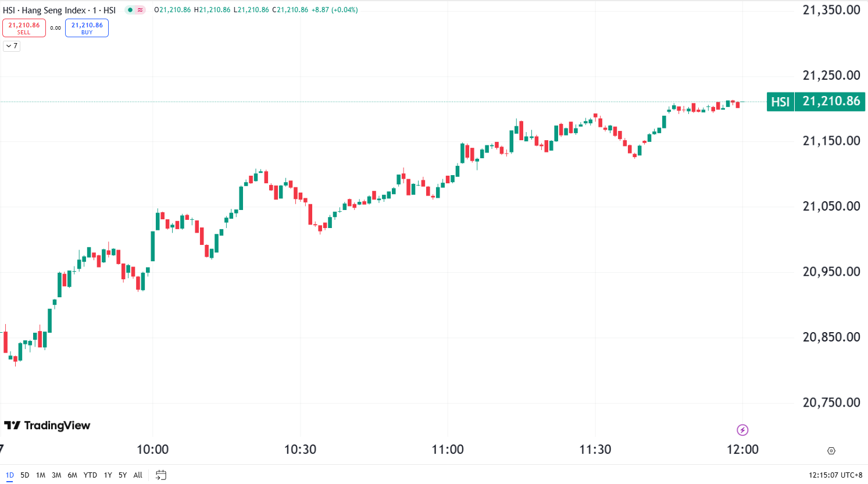
Task: Select the 1D date range tab
Action: point(10,475)
